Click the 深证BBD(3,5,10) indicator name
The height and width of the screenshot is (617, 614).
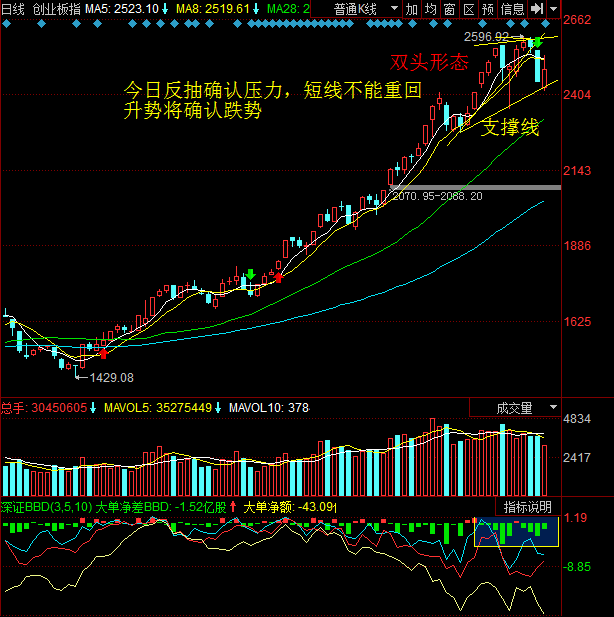(x=46, y=507)
